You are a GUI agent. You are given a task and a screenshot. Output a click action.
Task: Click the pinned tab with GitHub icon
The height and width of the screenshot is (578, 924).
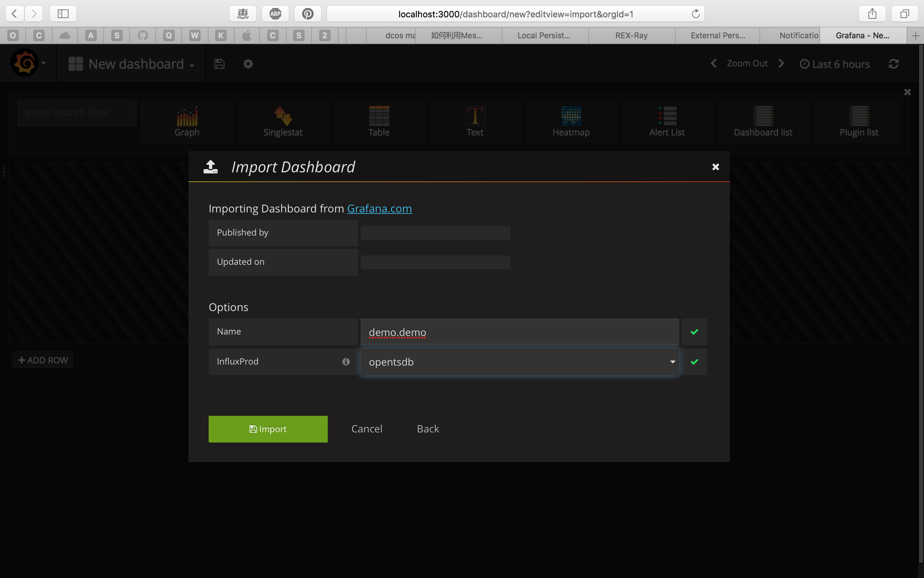tap(143, 35)
